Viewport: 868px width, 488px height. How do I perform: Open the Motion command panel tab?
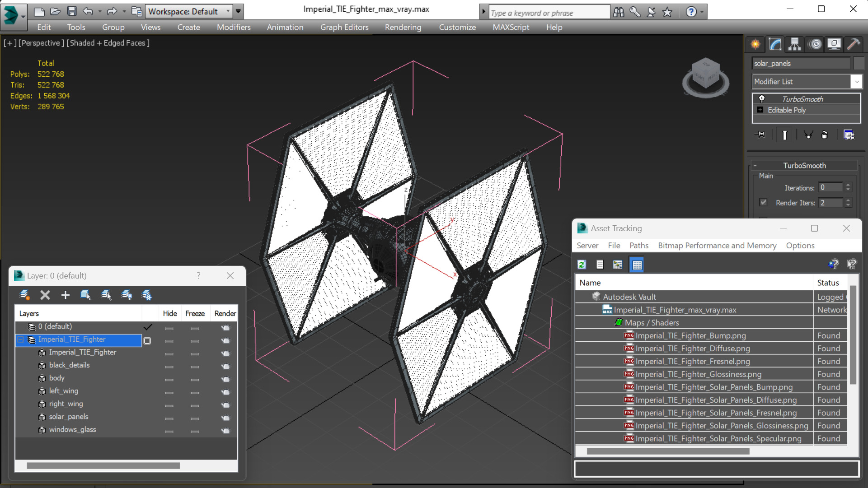tap(815, 44)
